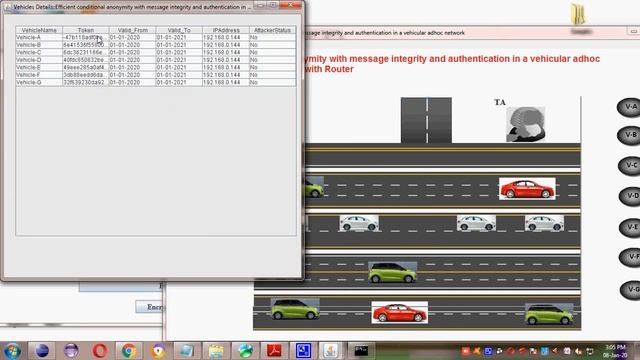Click the red car in second road lane
Viewport: 640px width, 360px height.
tap(527, 189)
